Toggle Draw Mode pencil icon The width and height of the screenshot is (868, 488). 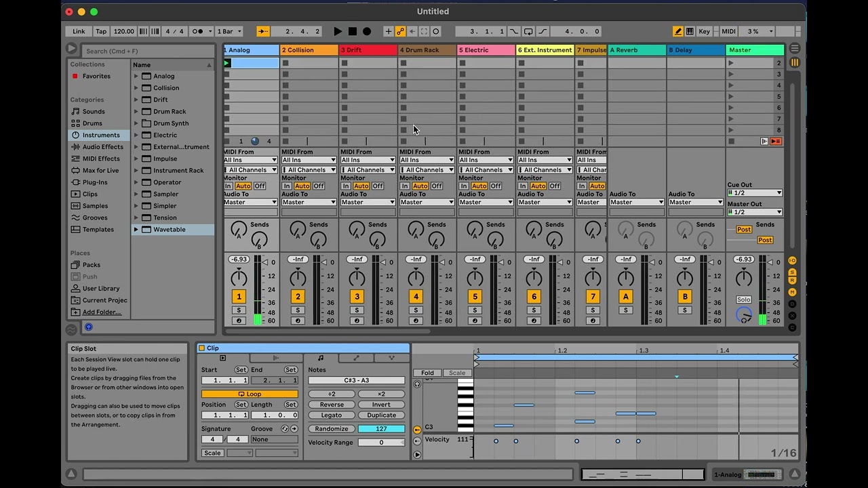(677, 31)
